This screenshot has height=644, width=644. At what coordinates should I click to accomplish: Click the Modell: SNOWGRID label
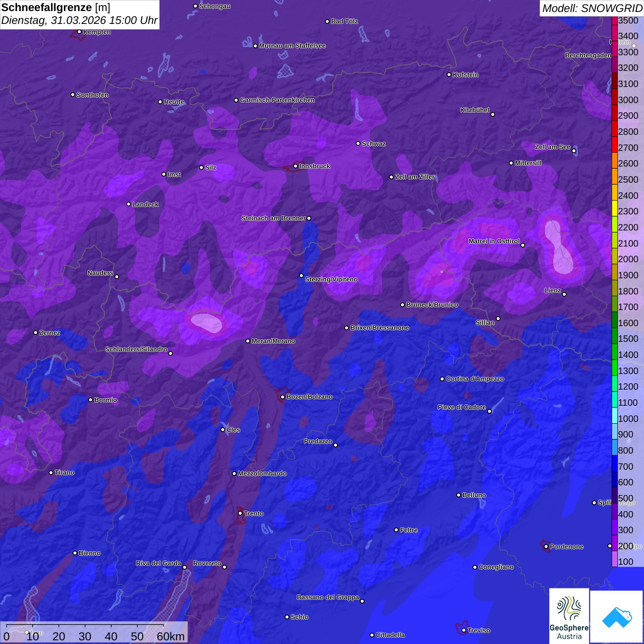592,8
